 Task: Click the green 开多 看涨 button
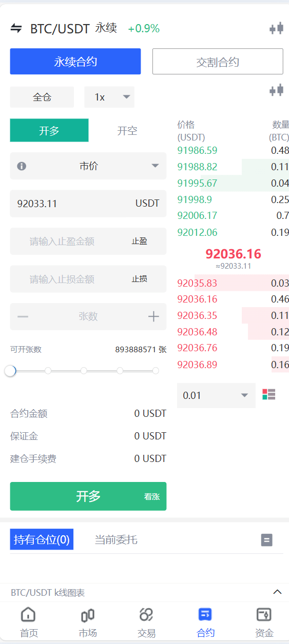click(x=88, y=496)
